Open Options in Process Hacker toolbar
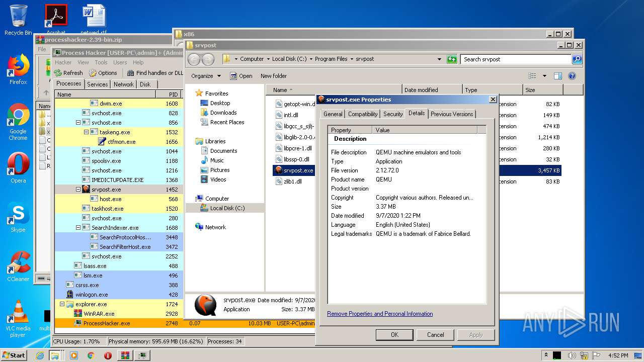Image resolution: width=644 pixels, height=362 pixels. point(103,73)
